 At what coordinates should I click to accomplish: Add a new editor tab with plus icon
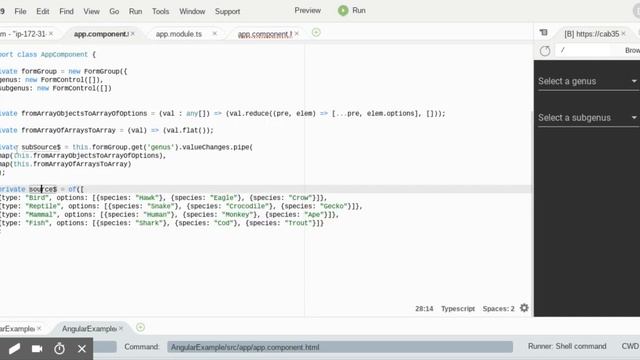click(x=316, y=33)
